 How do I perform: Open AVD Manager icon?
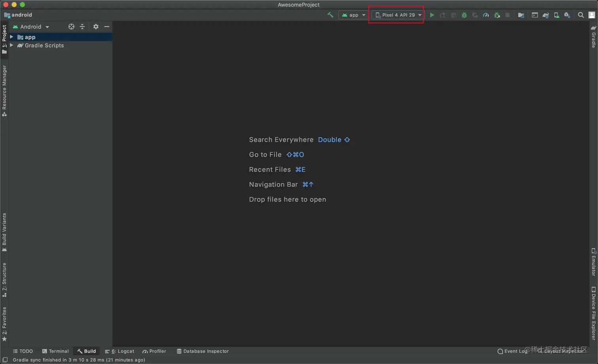556,15
